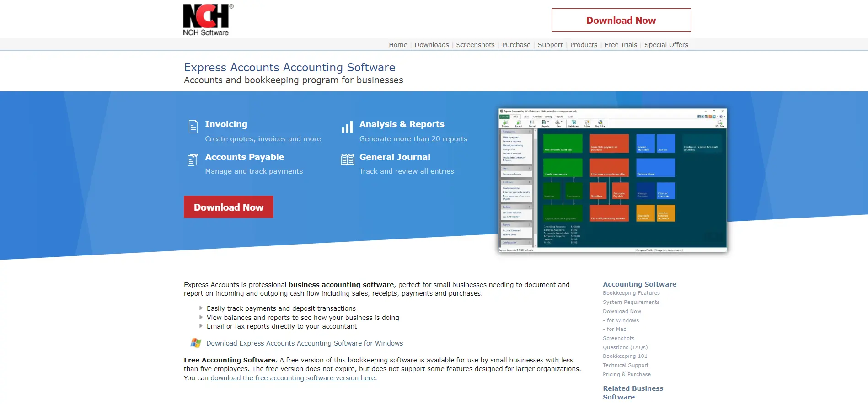
Task: Open the Accounting Software sidebar heading
Action: 639,284
